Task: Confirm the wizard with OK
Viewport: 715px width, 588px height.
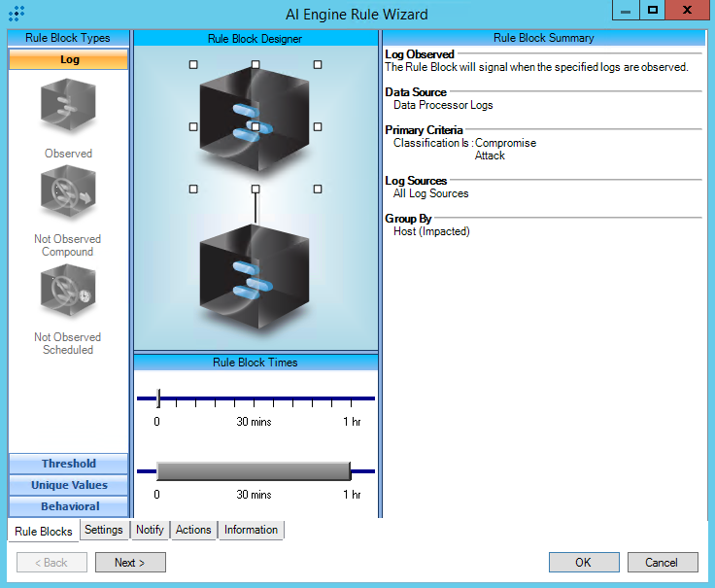Action: (583, 562)
